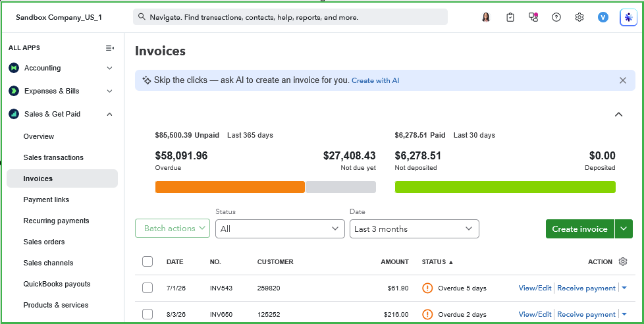644x324 pixels.
Task: Click the AI assistant sparkle icon
Action: click(628, 17)
